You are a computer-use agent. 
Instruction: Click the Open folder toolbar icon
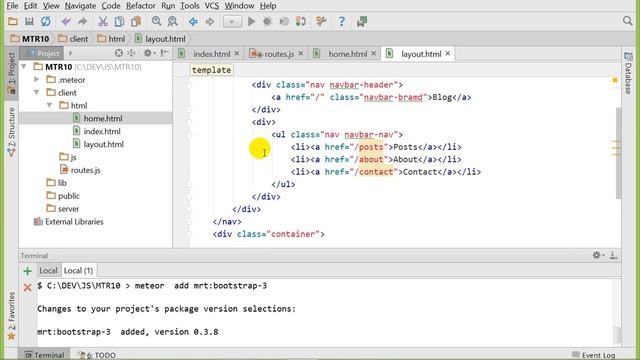[x=13, y=21]
